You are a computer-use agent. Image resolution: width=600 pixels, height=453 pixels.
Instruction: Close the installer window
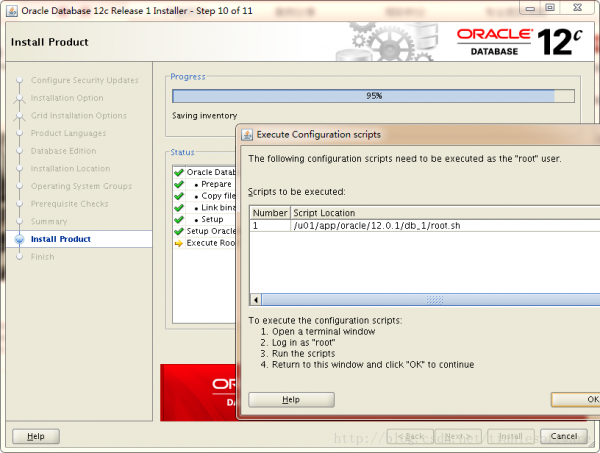[x=577, y=8]
